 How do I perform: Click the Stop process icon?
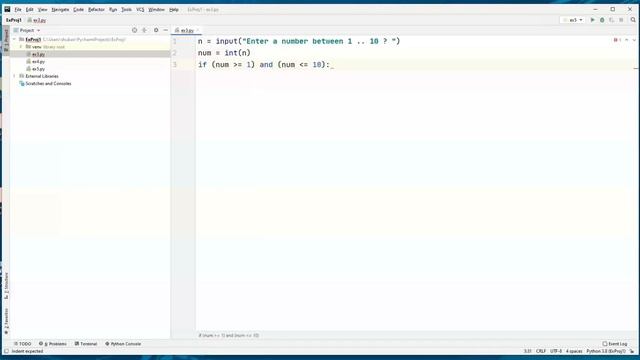coord(621,20)
